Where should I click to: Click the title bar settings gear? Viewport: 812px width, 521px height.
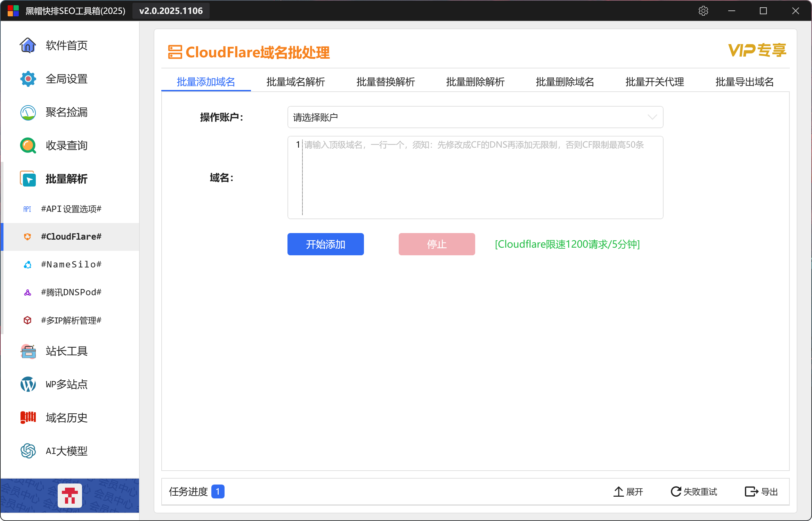703,11
